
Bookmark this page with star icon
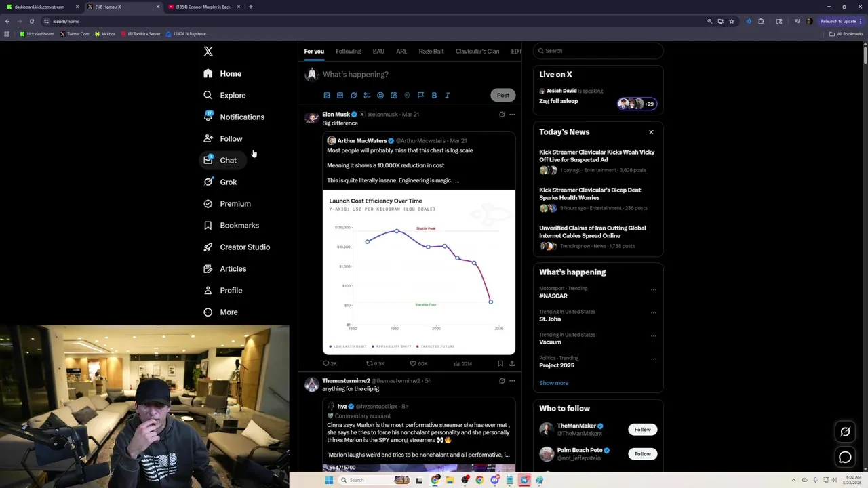click(x=732, y=21)
